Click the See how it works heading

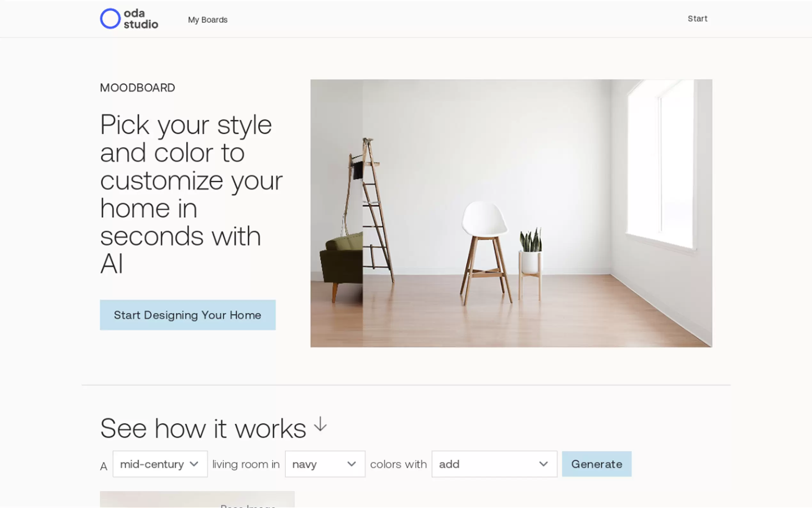coord(203,428)
